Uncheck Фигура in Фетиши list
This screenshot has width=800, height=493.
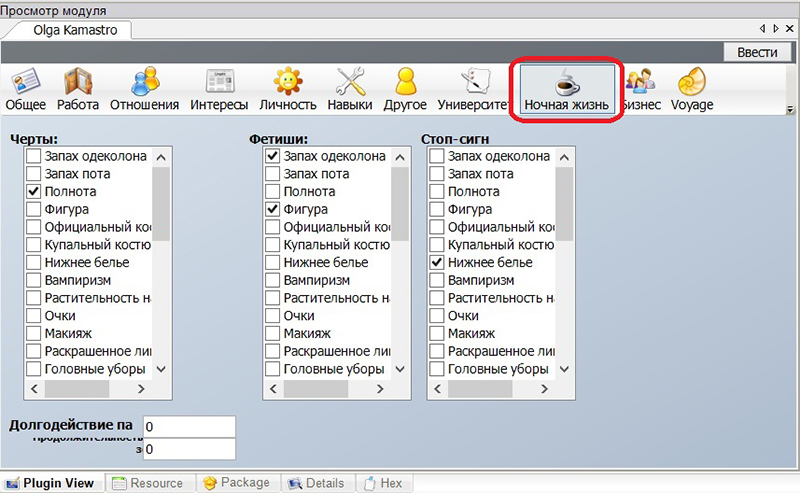272,209
